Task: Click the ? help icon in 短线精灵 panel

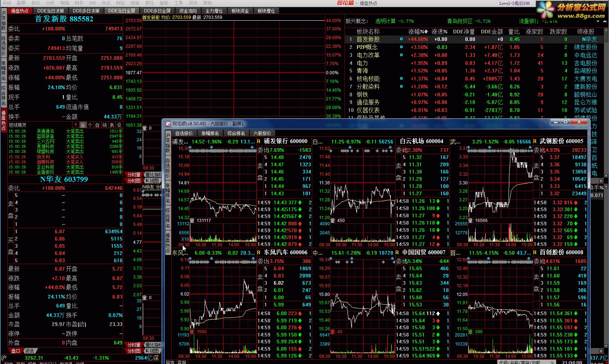Action: coord(76,125)
